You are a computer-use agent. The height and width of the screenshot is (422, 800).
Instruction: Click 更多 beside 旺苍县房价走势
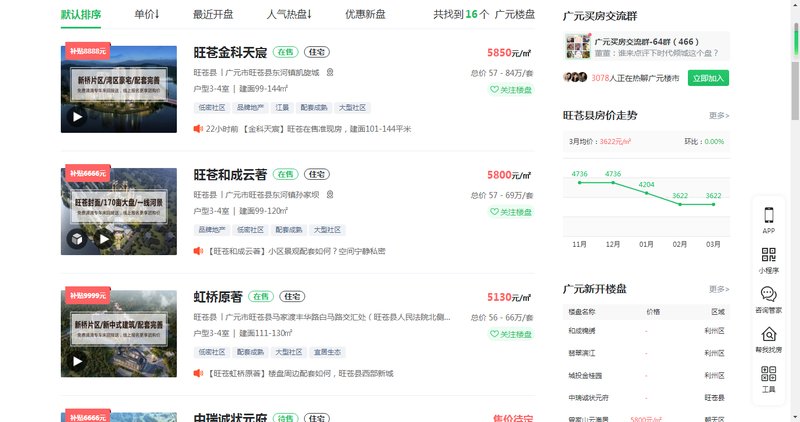pos(719,116)
